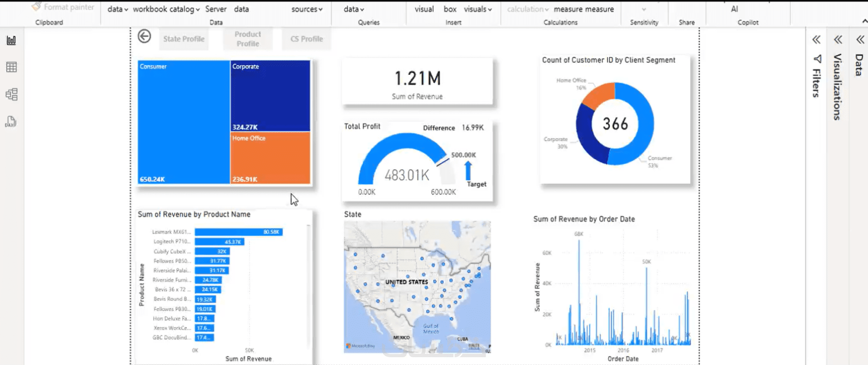The height and width of the screenshot is (365, 868).
Task: Open the CS Profile page button
Action: pyautogui.click(x=307, y=39)
